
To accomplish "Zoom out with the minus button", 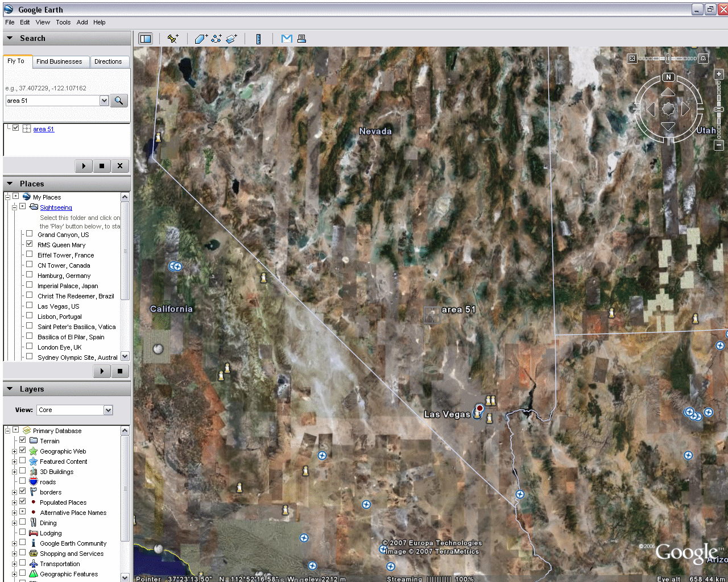I will click(x=719, y=145).
